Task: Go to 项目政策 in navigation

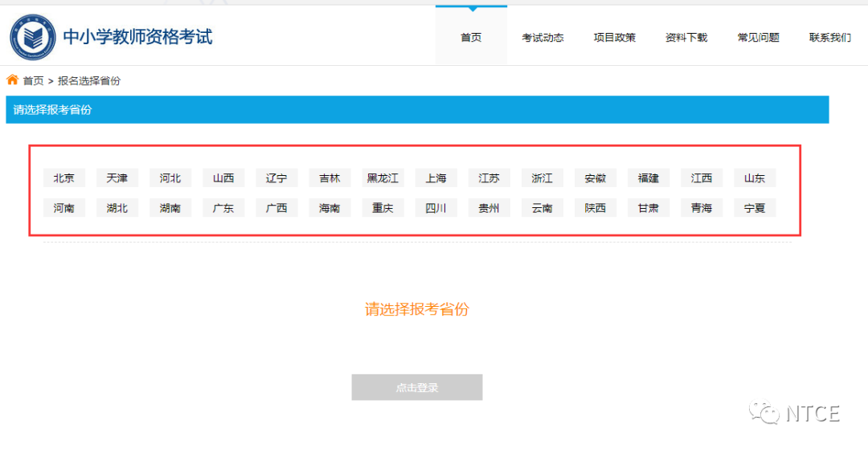Action: pyautogui.click(x=614, y=38)
